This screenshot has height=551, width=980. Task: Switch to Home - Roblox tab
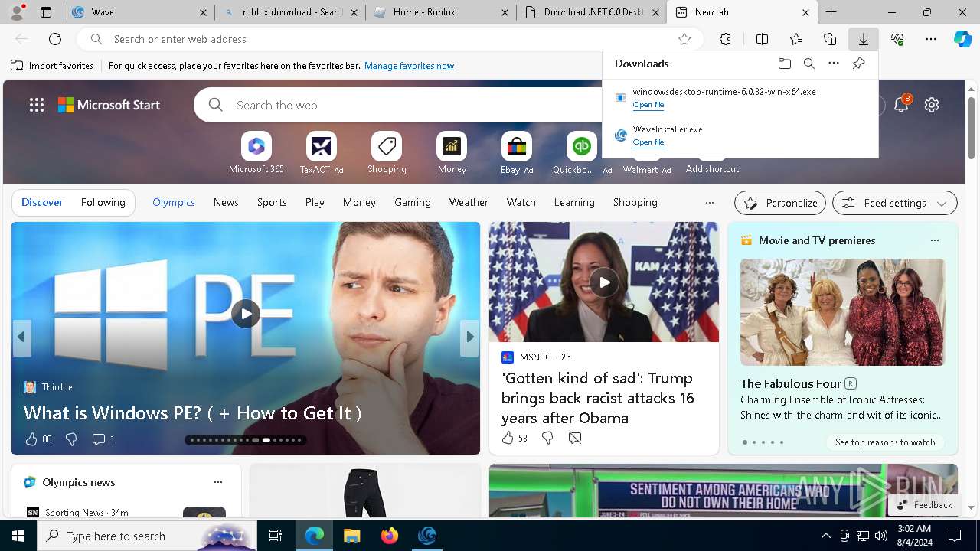click(441, 12)
